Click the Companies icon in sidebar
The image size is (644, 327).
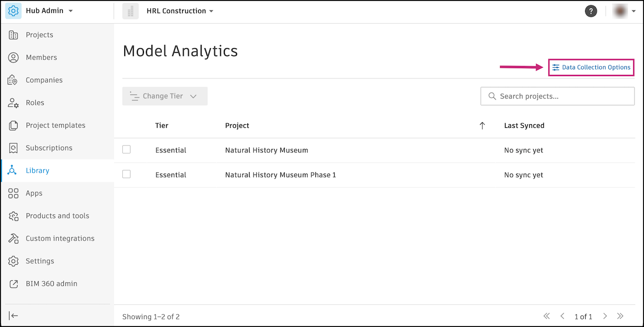[14, 80]
